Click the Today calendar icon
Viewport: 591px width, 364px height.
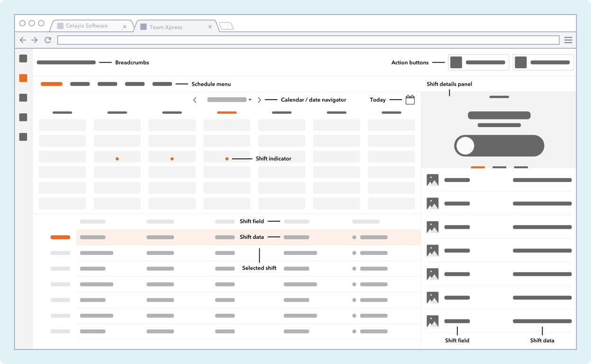coord(410,100)
